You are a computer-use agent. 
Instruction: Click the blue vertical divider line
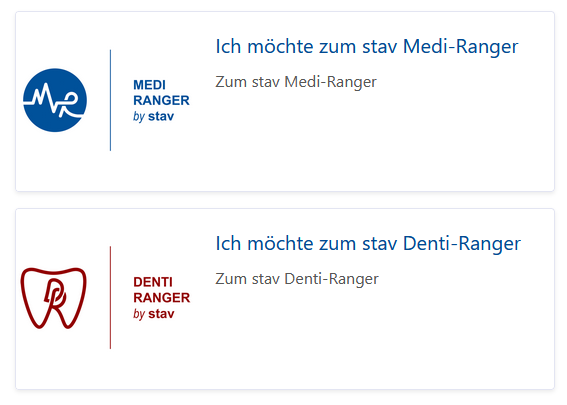coord(110,100)
